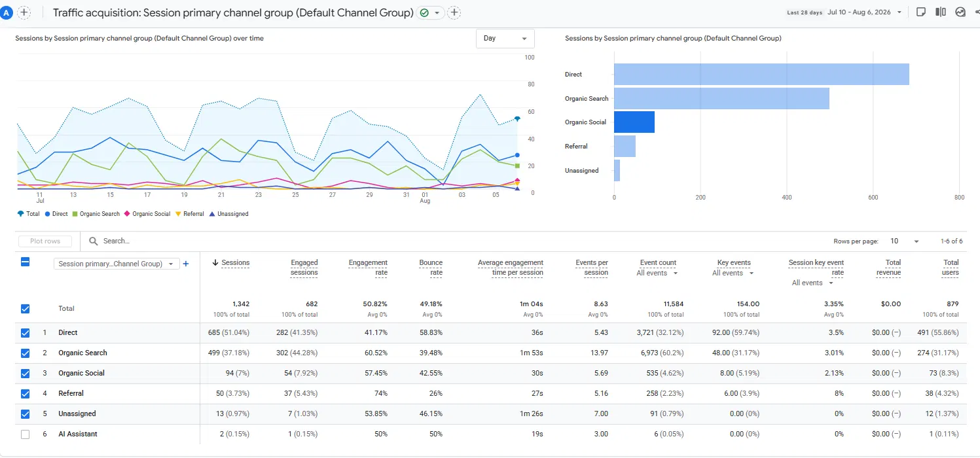The image size is (980, 458).
Task: Sort by Engaged sessions column header
Action: pyautogui.click(x=304, y=268)
